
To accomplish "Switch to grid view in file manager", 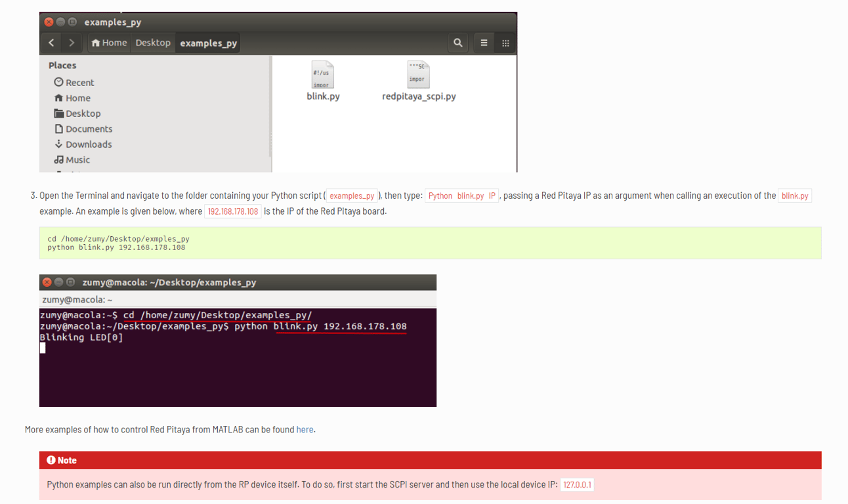I will tap(505, 43).
